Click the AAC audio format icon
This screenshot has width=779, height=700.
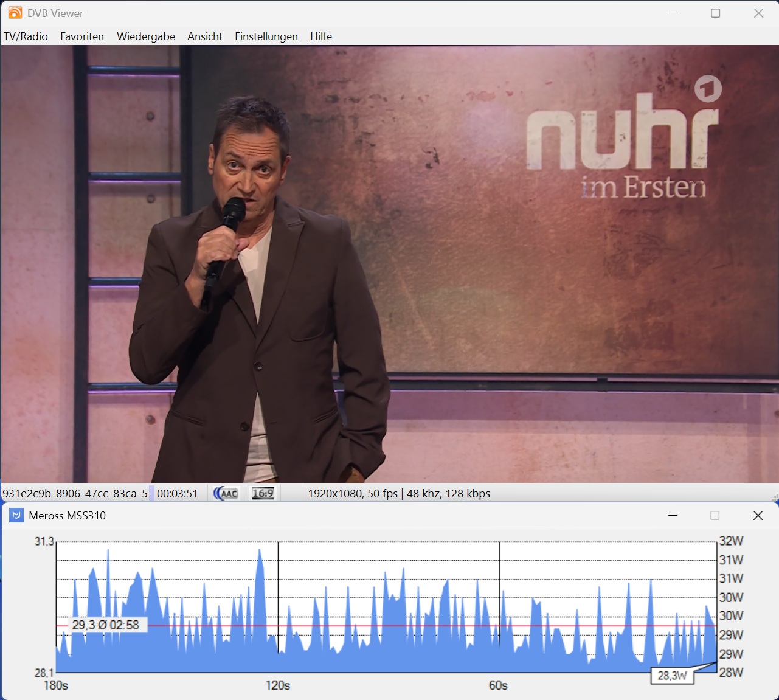click(x=227, y=493)
